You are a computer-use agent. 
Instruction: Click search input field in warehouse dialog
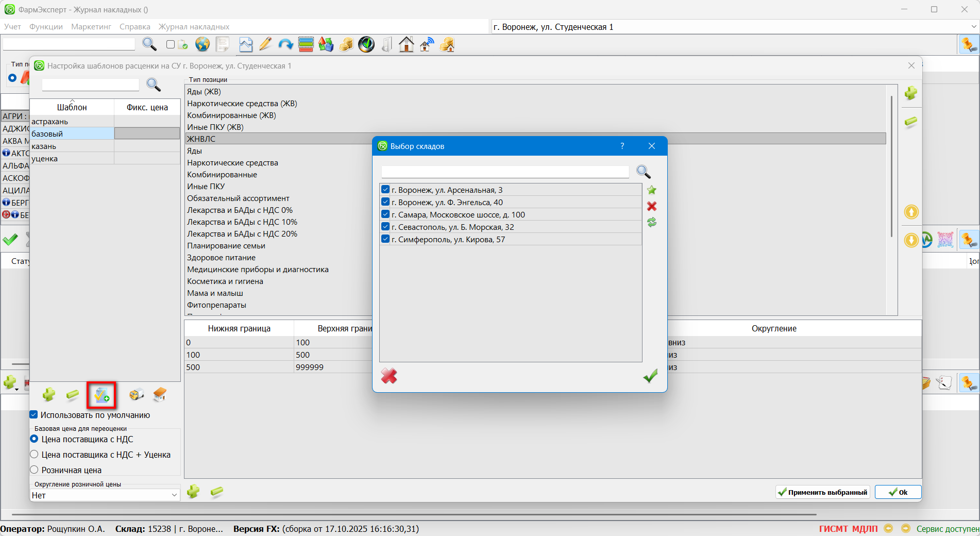[505, 172]
